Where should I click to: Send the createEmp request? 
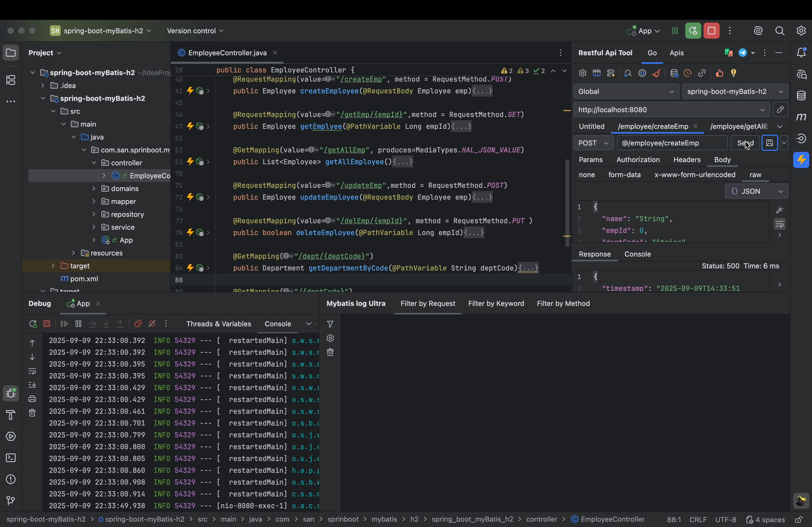coord(745,143)
